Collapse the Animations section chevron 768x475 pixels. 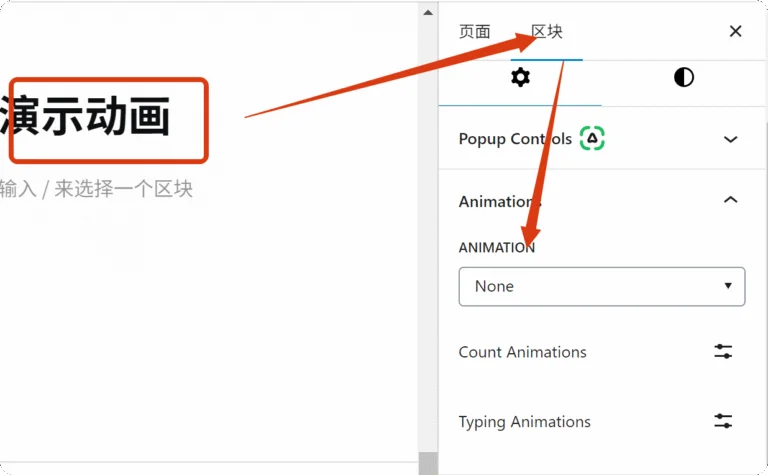pos(730,201)
